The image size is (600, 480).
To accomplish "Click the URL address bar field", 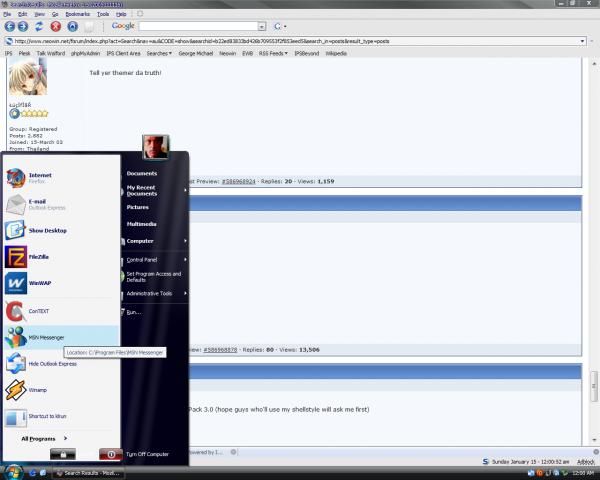I will click(x=297, y=41).
